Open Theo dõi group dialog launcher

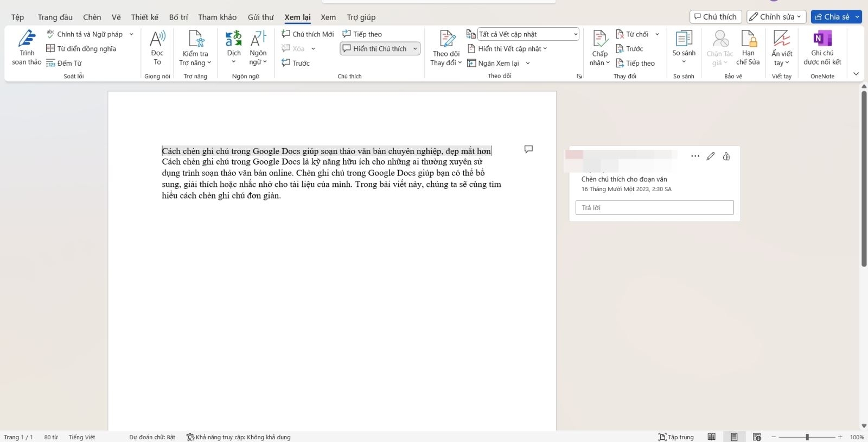[579, 77]
